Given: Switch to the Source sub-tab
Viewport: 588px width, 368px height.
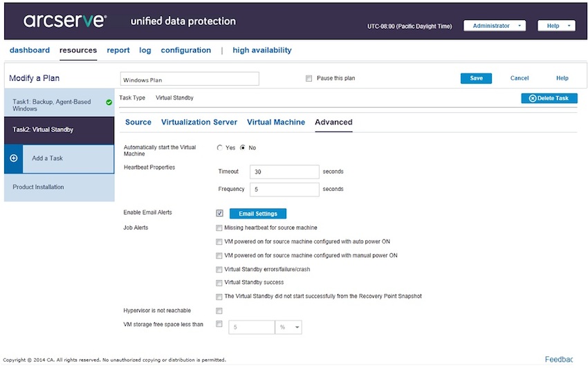Looking at the screenshot, I should (x=138, y=122).
